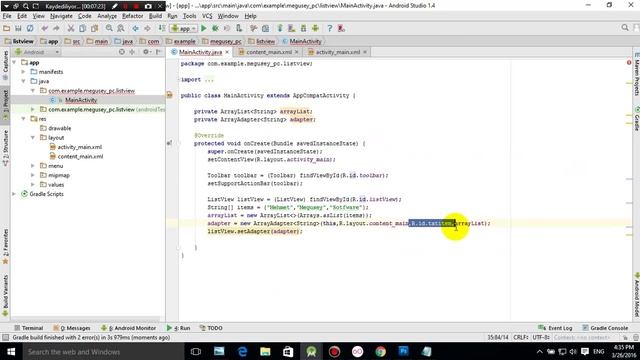Open the Run tool window

[x=179, y=328]
